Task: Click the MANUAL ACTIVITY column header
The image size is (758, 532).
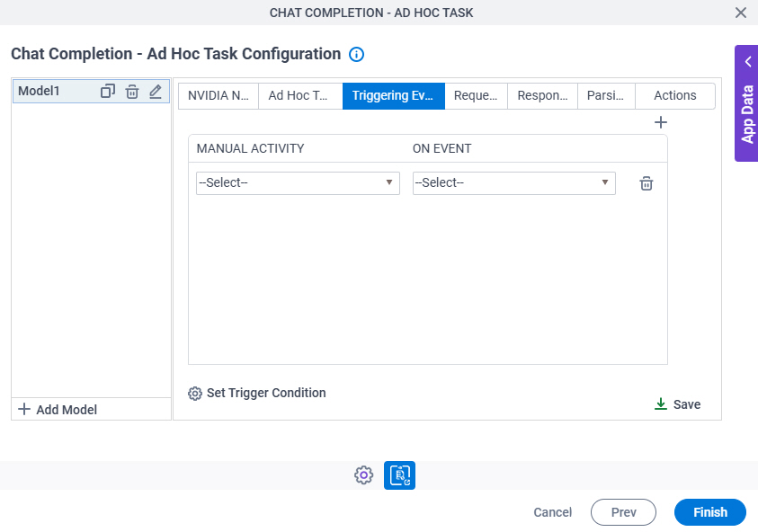Action: [250, 148]
